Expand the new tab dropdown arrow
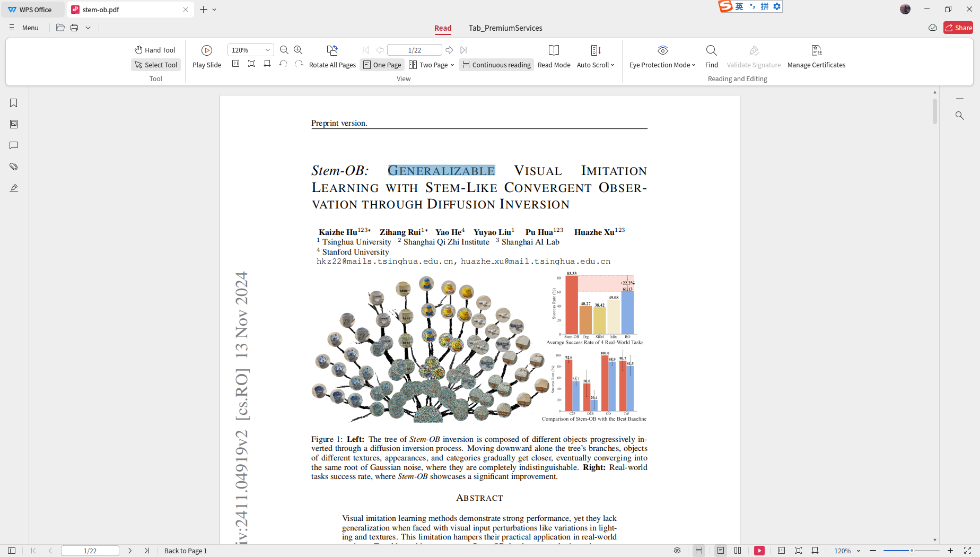 pyautogui.click(x=214, y=10)
